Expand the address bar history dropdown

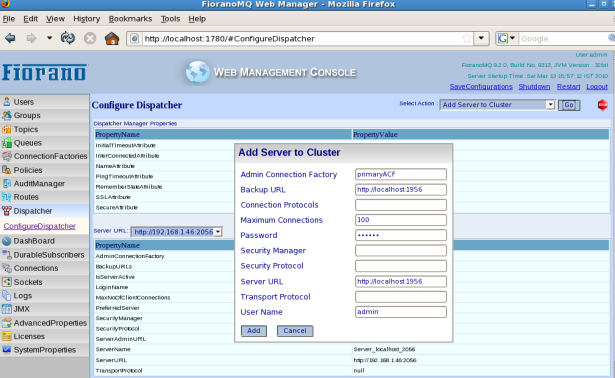coord(481,38)
